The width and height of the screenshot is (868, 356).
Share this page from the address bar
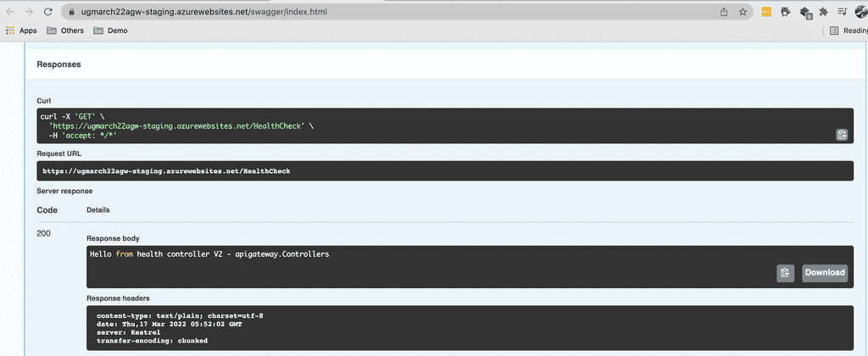(x=723, y=12)
